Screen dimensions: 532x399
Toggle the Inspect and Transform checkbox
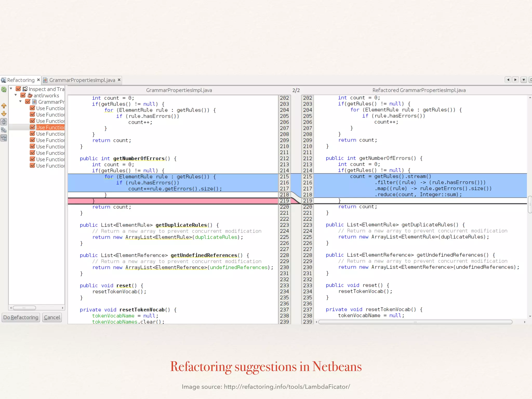pyautogui.click(x=18, y=89)
